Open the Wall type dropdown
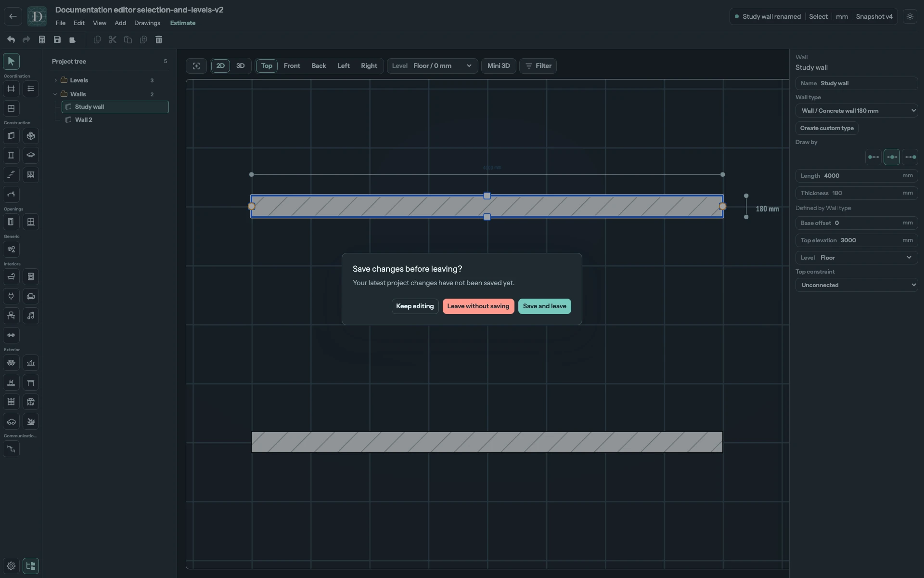 [x=857, y=111]
